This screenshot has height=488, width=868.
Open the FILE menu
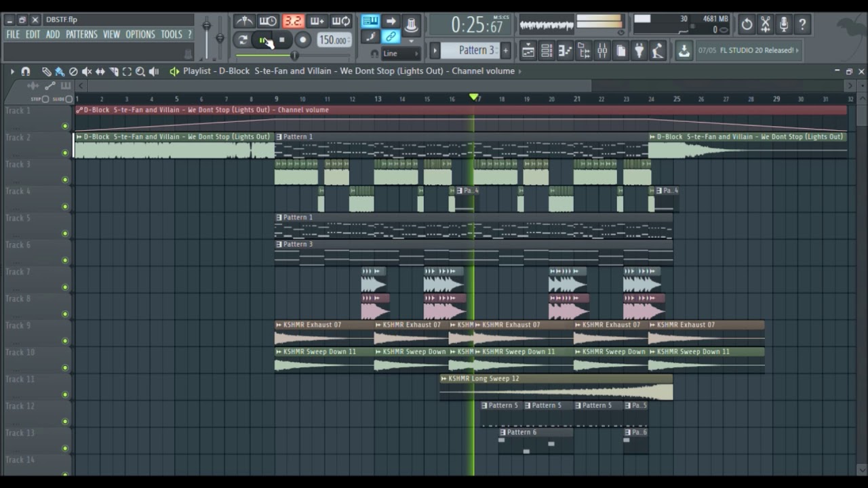13,35
